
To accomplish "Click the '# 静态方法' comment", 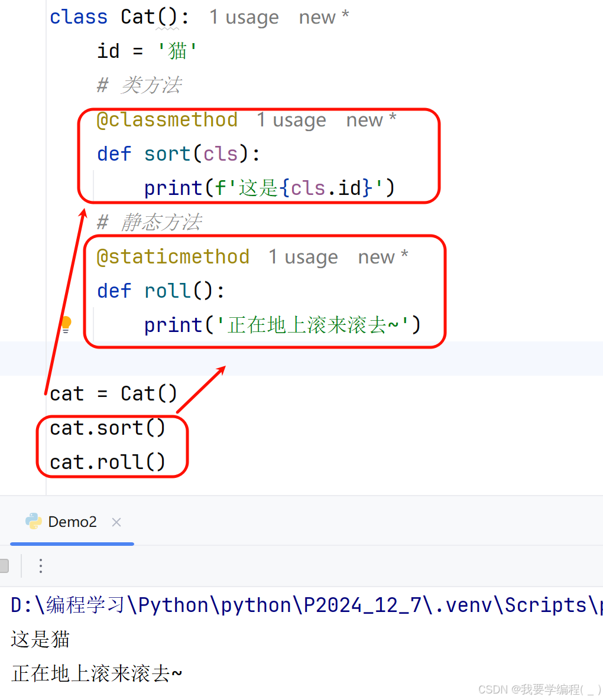I will (x=149, y=222).
